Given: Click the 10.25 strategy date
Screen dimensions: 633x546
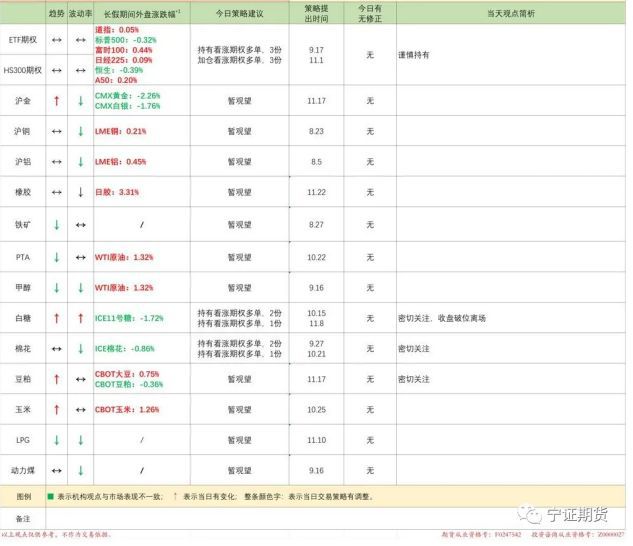Looking at the screenshot, I should [316, 410].
